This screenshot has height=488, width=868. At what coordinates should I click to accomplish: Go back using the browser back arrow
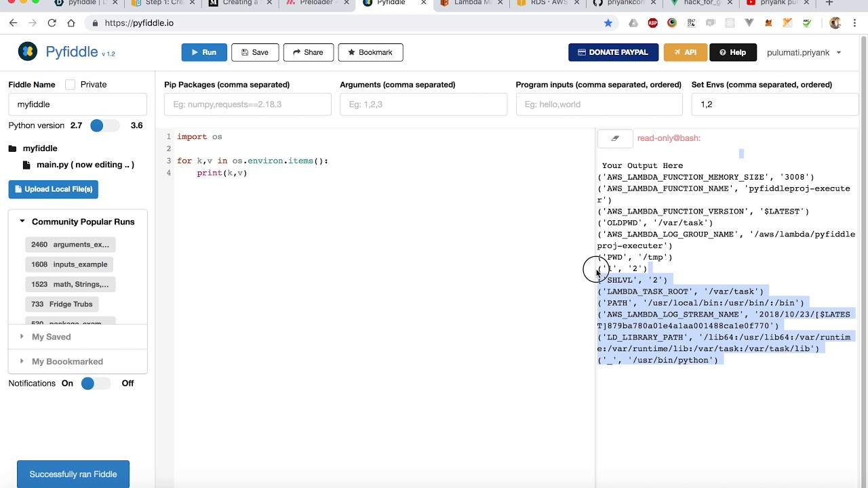pyautogui.click(x=13, y=23)
